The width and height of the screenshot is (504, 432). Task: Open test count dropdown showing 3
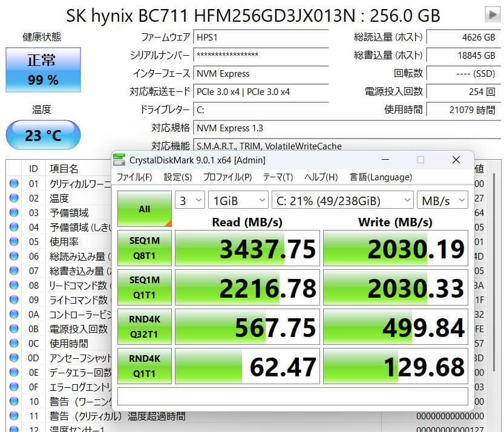189,200
